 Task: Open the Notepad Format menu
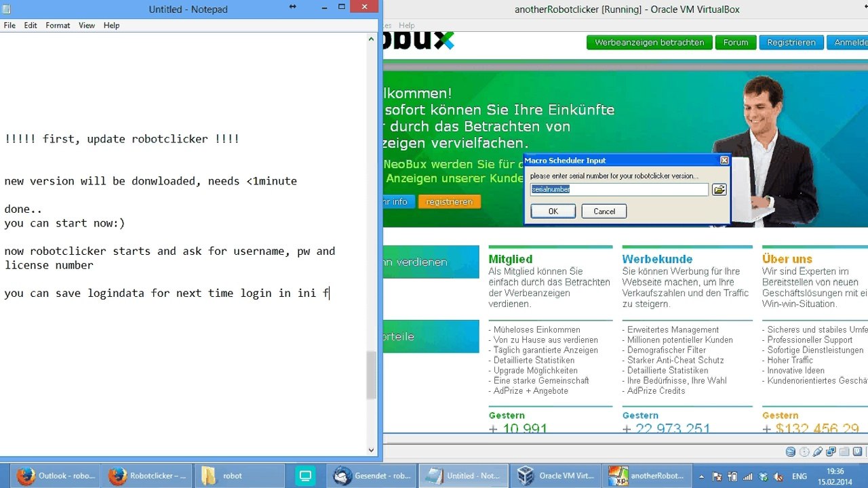[x=58, y=25]
